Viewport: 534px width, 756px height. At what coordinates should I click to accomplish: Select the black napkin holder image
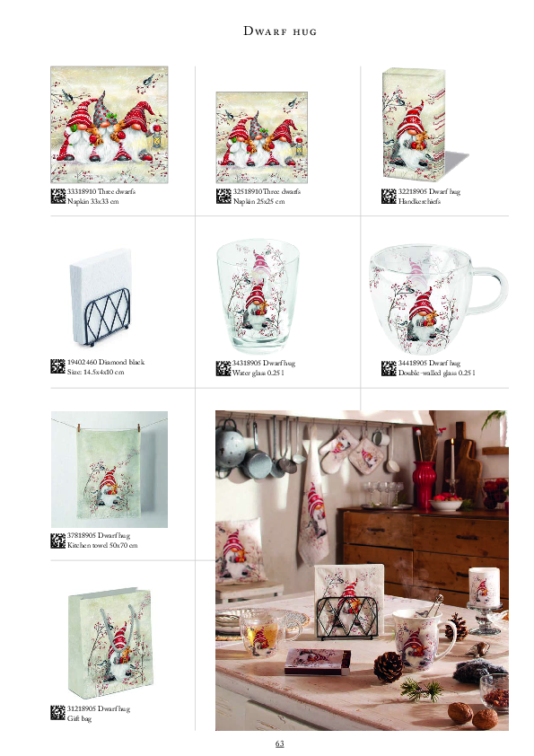(101, 297)
